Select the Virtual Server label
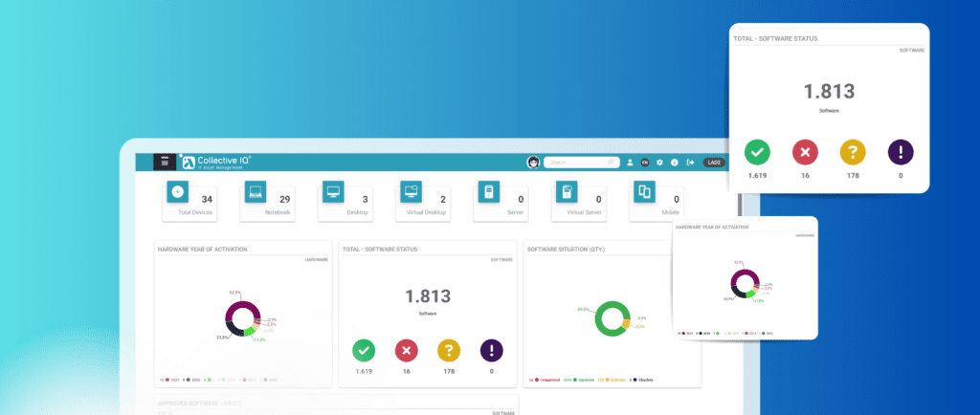980x415 pixels. point(585,213)
